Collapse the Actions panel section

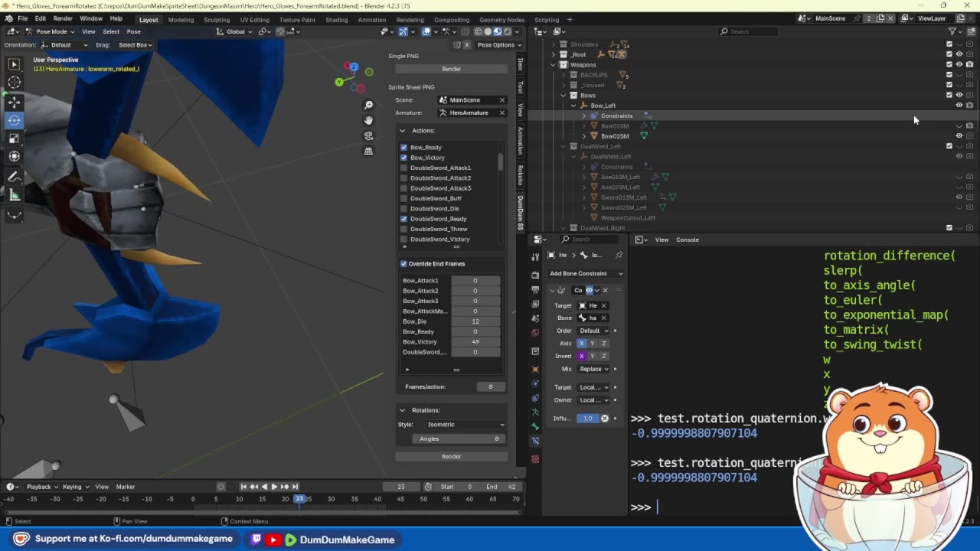coord(403,131)
